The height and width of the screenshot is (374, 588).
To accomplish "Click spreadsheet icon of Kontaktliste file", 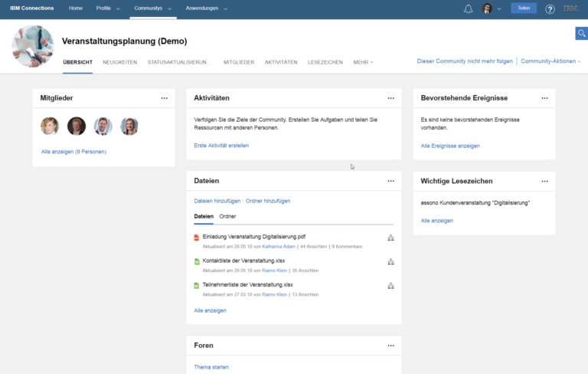I will tap(197, 261).
